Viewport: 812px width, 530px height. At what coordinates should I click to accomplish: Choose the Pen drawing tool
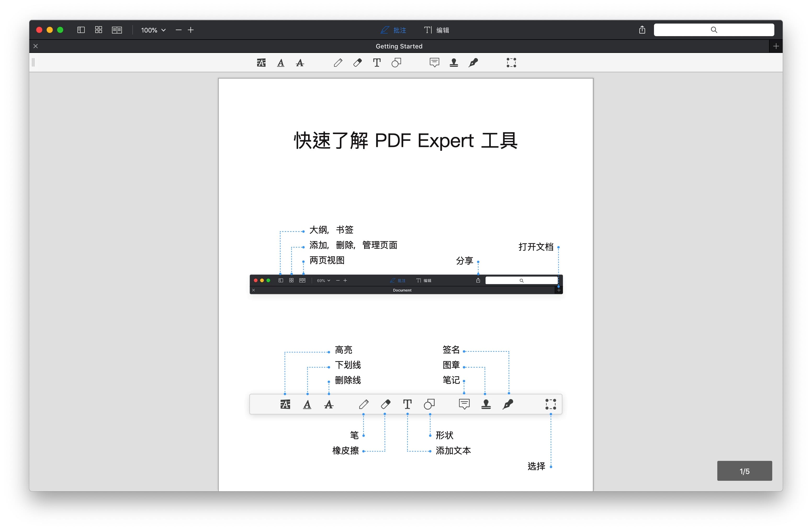click(x=338, y=63)
